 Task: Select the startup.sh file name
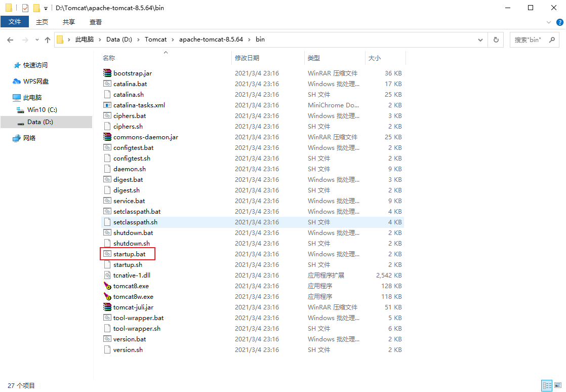click(128, 264)
